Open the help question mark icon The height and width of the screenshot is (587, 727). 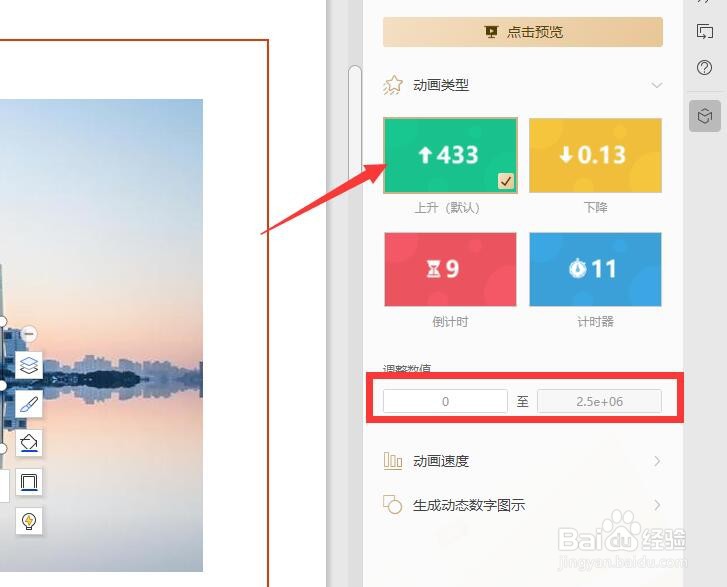(704, 68)
